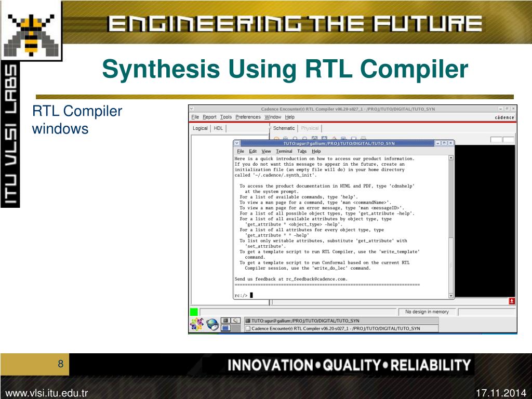532x399 pixels.
Task: Click the blue show-desktop icon in taskbar
Action: pyautogui.click(x=225, y=328)
